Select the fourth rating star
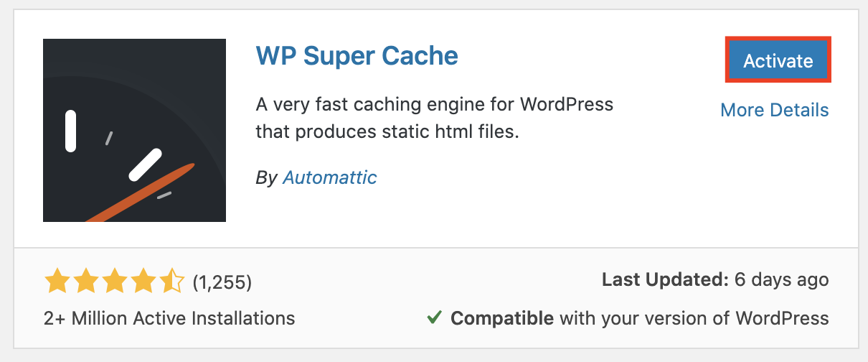Image resolution: width=868 pixels, height=362 pixels. click(x=143, y=282)
